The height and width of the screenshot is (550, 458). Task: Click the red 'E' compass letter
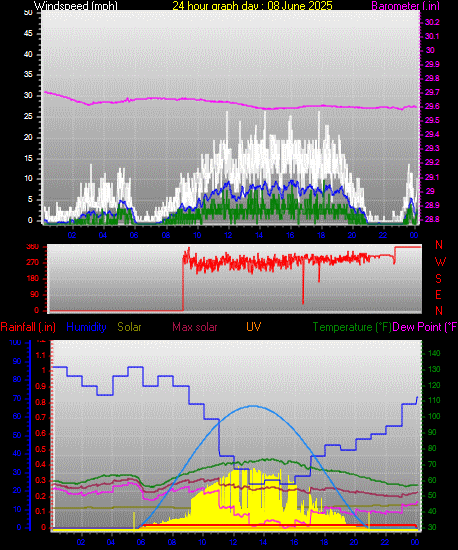[x=438, y=295]
